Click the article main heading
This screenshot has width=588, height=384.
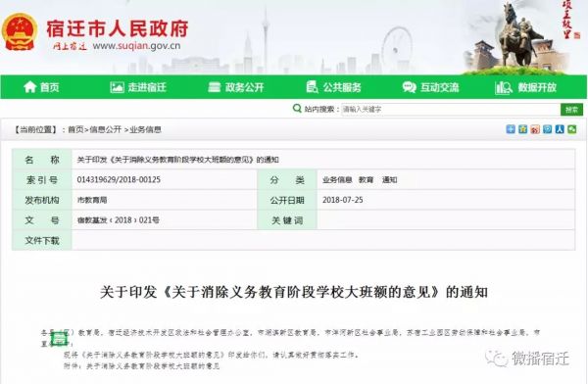click(294, 292)
